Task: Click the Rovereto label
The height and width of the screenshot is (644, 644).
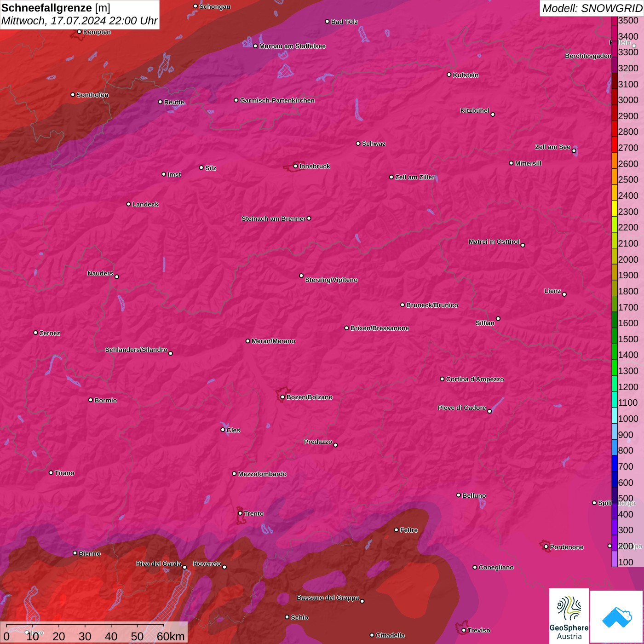Action: [x=207, y=563]
